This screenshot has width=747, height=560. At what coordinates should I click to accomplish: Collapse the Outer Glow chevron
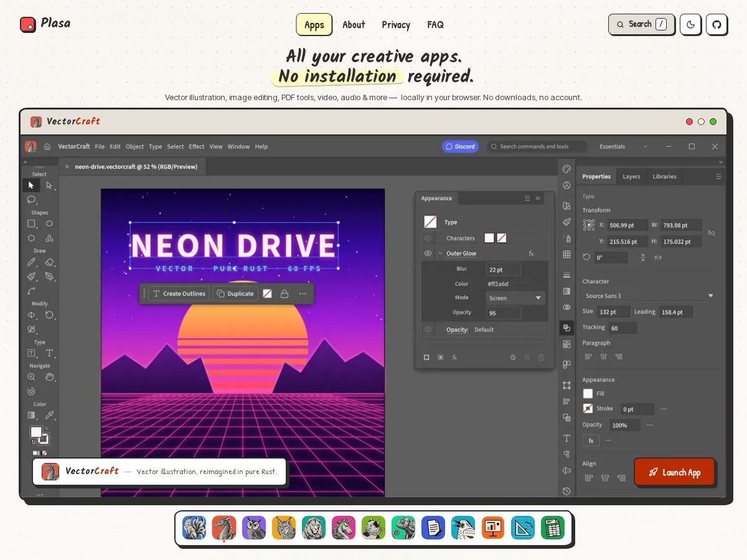click(440, 253)
